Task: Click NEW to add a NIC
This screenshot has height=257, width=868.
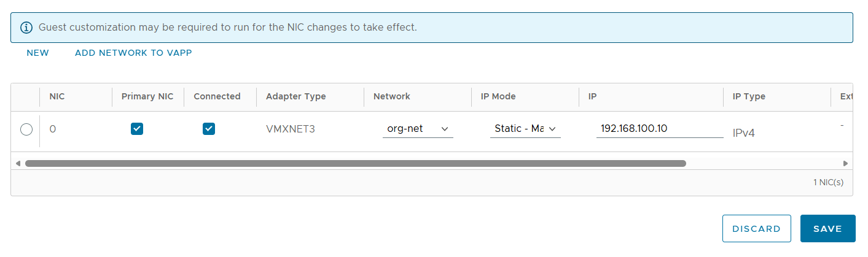Action: coord(37,53)
